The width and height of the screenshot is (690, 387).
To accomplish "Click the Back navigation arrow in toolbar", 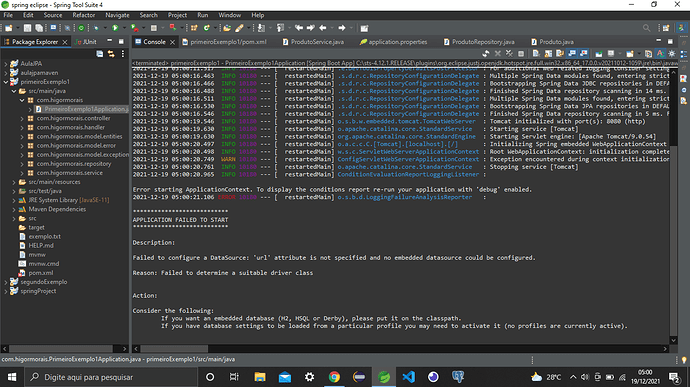I will pyautogui.click(x=323, y=28).
